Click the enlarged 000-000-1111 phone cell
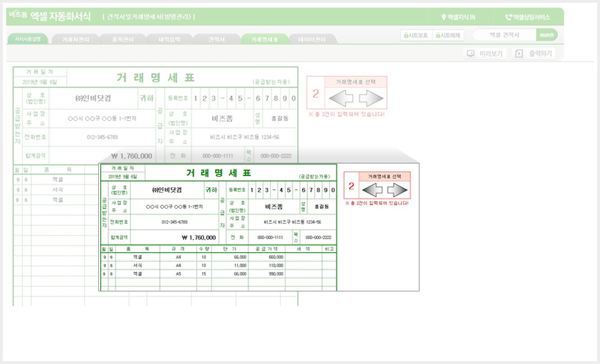This screenshot has width=600, height=364. click(270, 238)
